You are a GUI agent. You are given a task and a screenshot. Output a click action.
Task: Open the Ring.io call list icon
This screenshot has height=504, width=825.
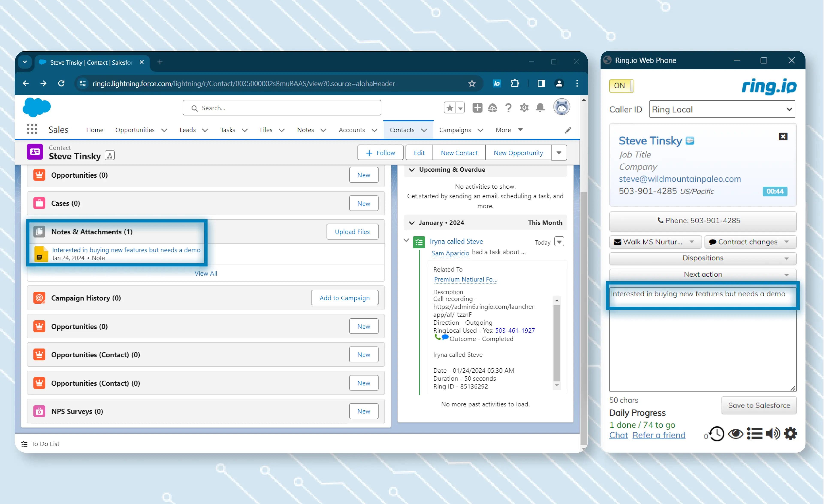(x=754, y=433)
